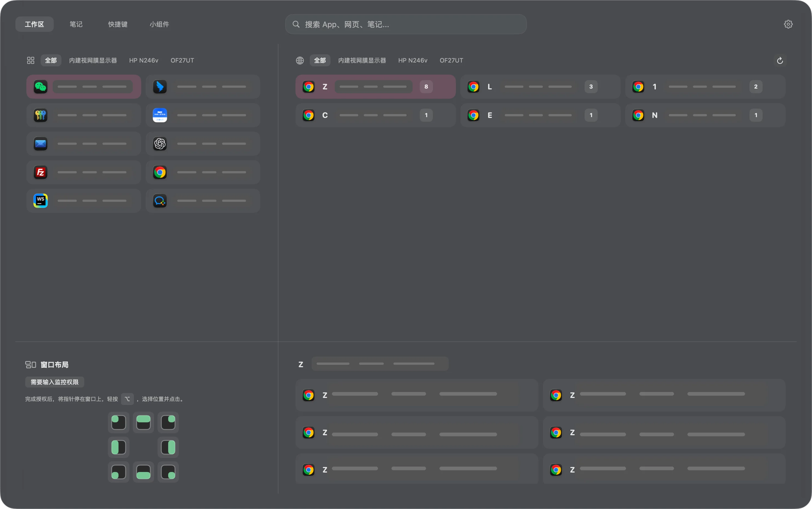Choose the left-half window layout
This screenshot has width=812, height=509.
click(119, 447)
